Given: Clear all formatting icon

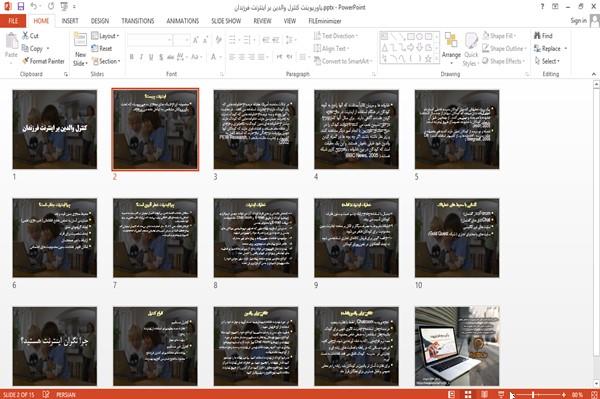Looking at the screenshot, I should 218,40.
